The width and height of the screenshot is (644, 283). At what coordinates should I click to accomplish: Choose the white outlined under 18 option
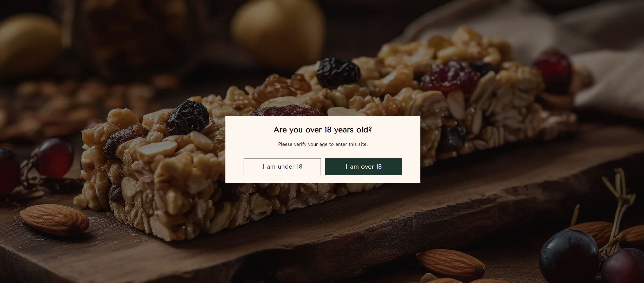click(282, 167)
